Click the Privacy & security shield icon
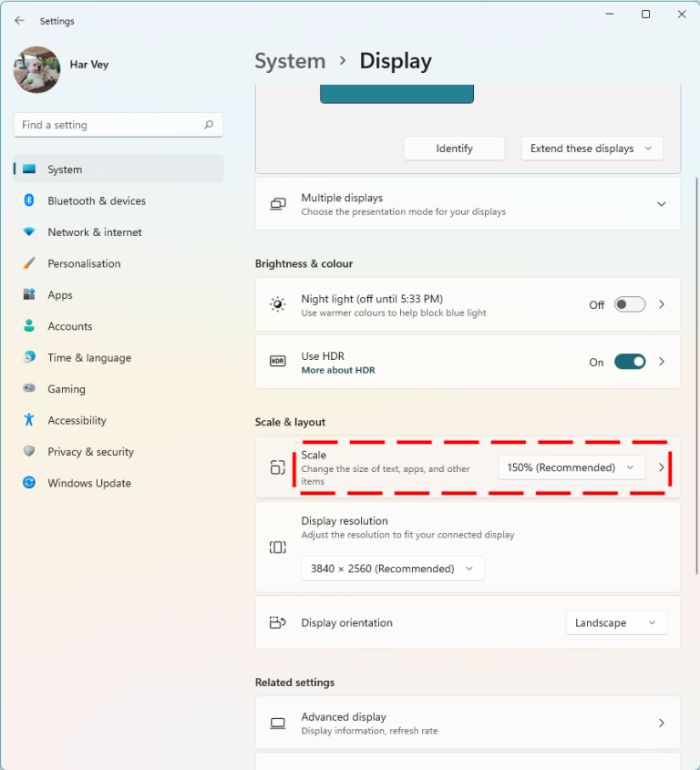Image resolution: width=700 pixels, height=770 pixels. pos(29,452)
